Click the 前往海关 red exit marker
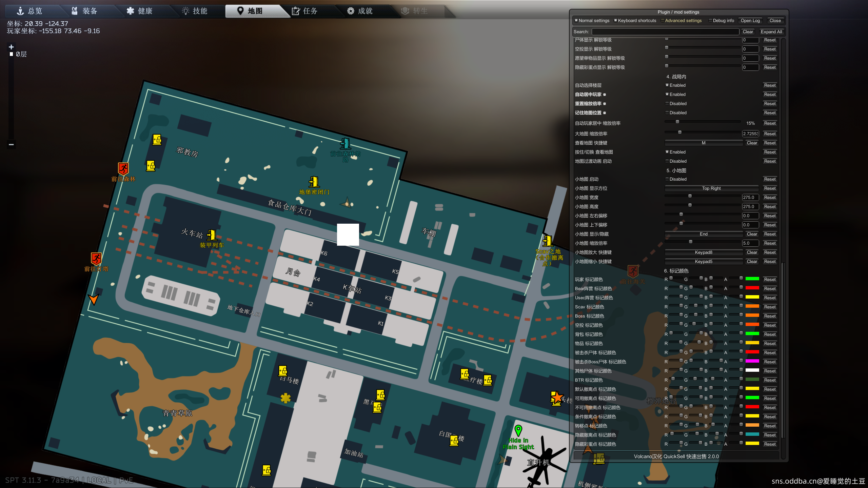 click(x=633, y=271)
